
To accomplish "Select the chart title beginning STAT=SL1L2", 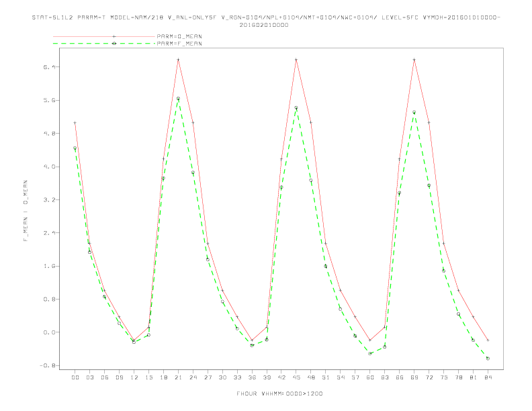I will pyautogui.click(x=266, y=17).
